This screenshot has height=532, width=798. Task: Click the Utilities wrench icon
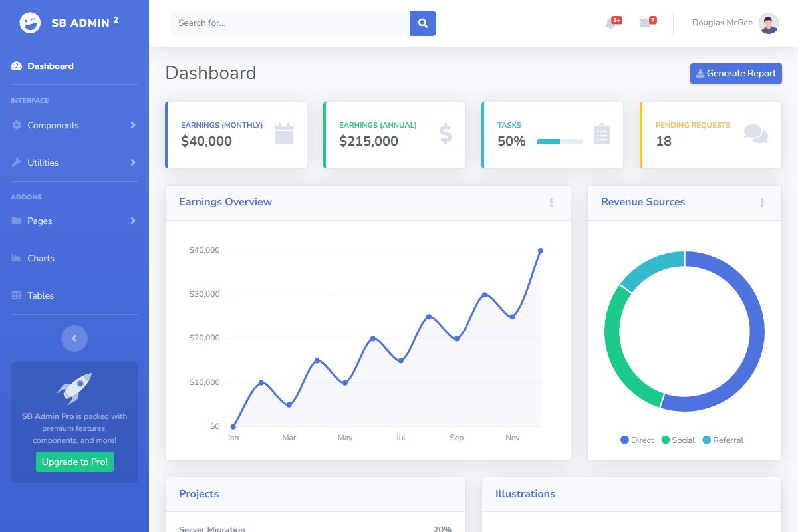[17, 162]
